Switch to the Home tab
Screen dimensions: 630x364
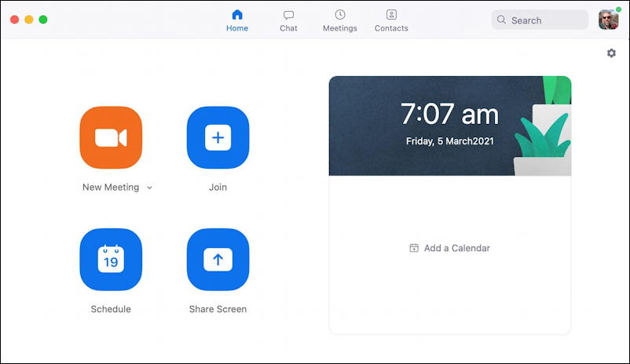[x=237, y=21]
